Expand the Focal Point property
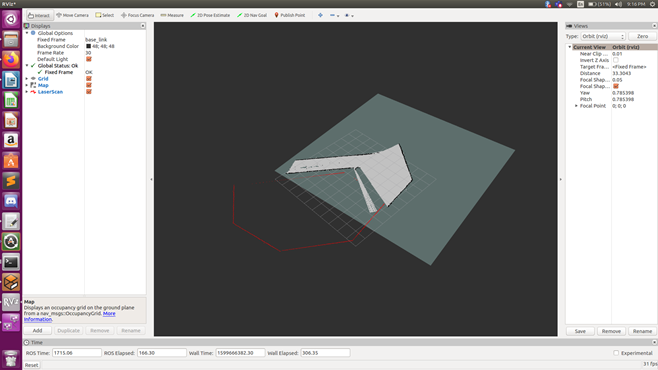Screen dimensions: 658x370 576,106
